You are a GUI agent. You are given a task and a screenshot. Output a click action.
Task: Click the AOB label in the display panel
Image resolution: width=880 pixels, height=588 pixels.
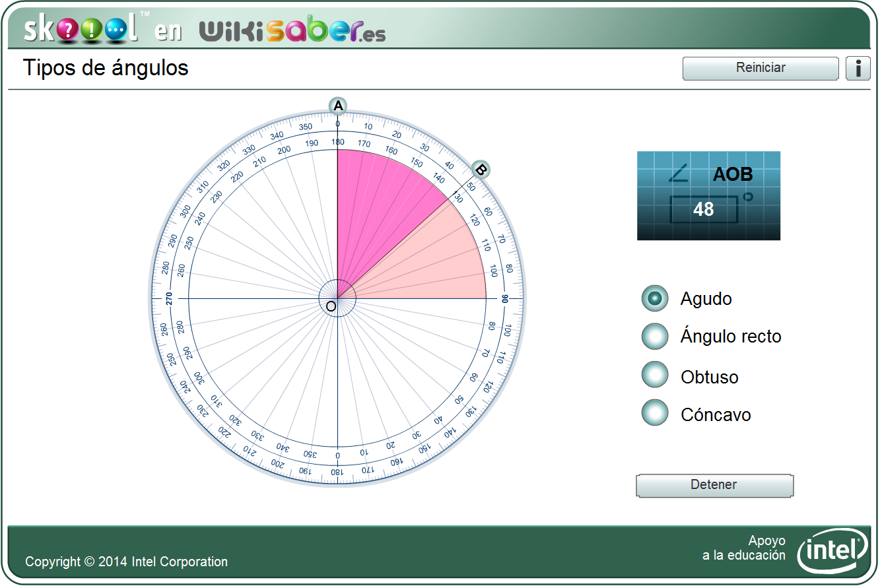(733, 174)
